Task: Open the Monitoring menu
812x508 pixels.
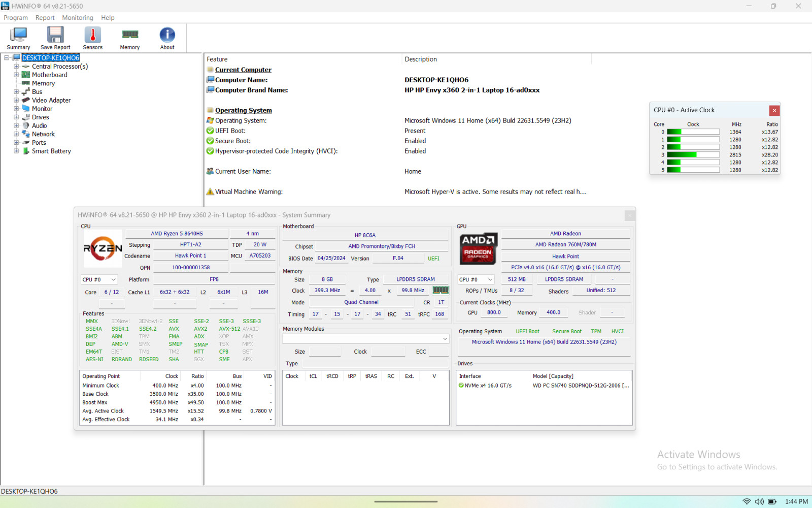Action: (78, 18)
